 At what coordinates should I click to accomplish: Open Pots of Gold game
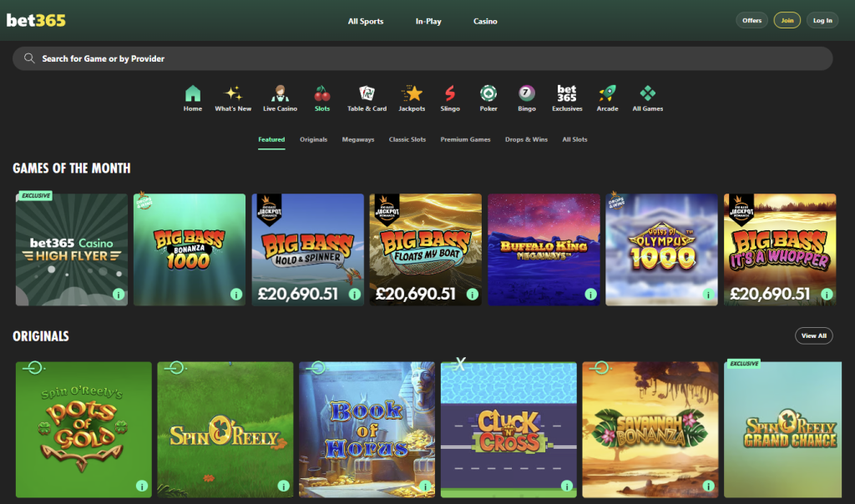pos(83,430)
